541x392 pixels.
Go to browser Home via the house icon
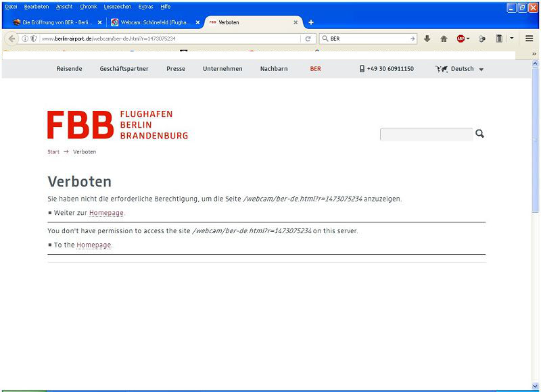(444, 39)
